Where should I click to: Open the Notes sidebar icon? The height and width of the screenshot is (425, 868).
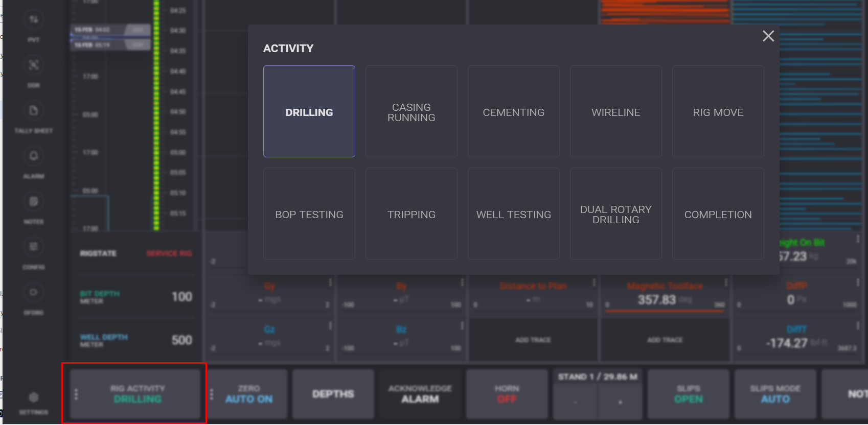click(x=33, y=202)
